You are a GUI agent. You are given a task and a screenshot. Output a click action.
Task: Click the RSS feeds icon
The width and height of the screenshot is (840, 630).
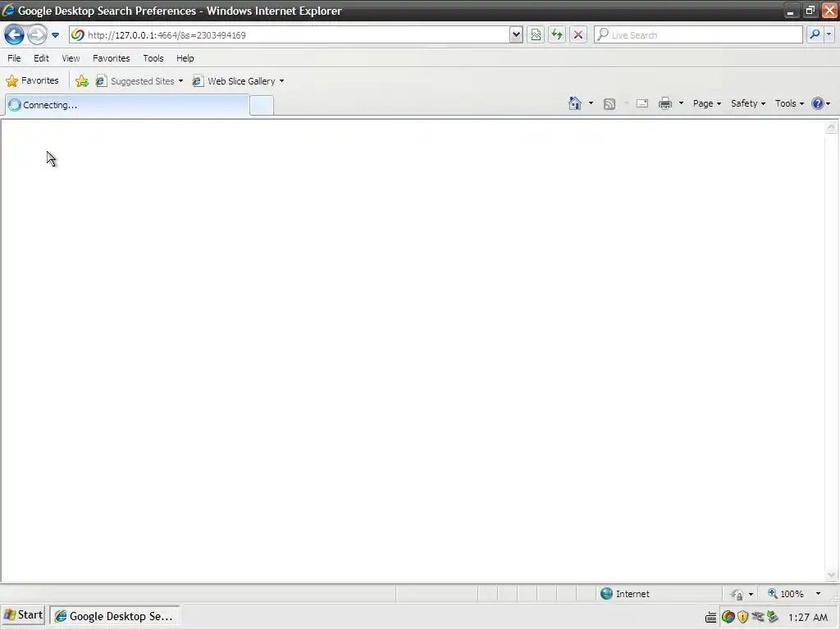609,104
